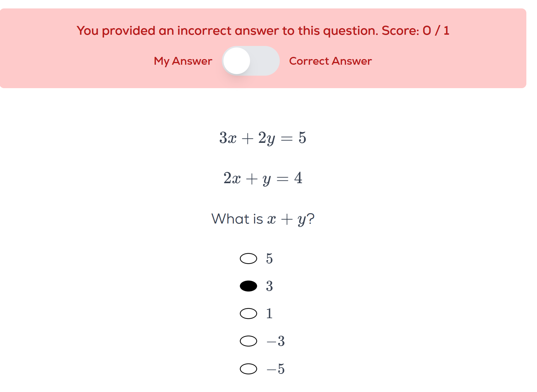
Task: Click the equation 2x + y = 4
Action: (x=263, y=178)
